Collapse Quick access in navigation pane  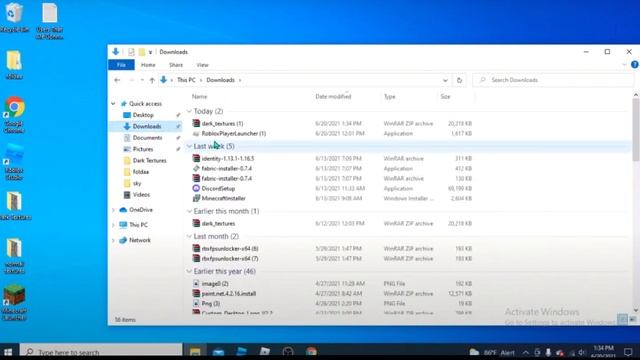[113, 104]
